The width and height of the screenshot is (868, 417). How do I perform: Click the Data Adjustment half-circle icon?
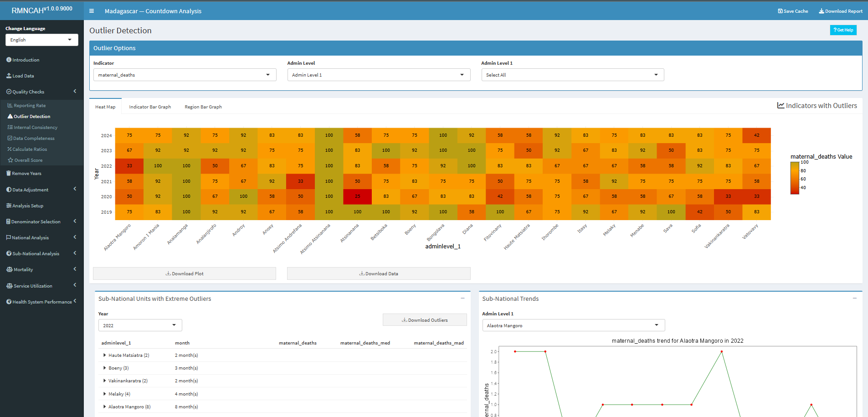coord(9,190)
